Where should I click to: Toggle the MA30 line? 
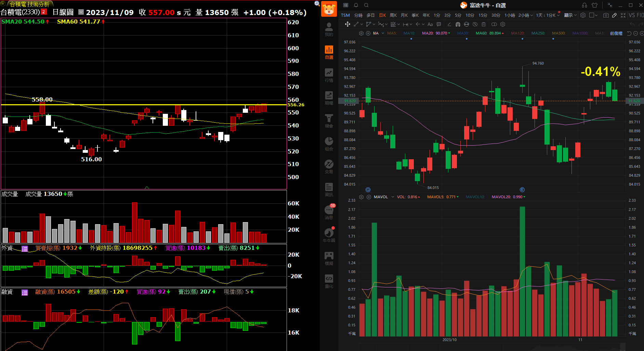point(463,33)
